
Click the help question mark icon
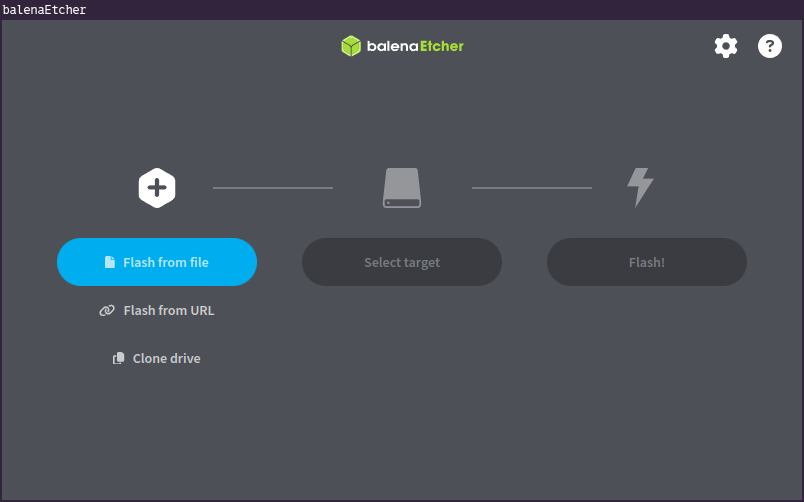click(x=769, y=46)
